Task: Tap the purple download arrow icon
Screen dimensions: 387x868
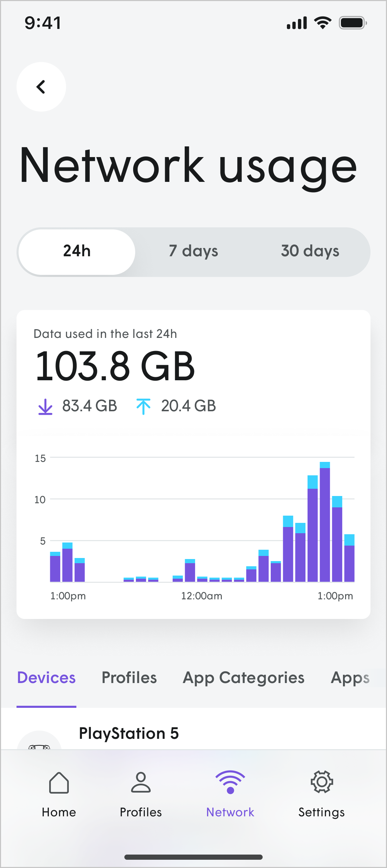Action: [45, 406]
